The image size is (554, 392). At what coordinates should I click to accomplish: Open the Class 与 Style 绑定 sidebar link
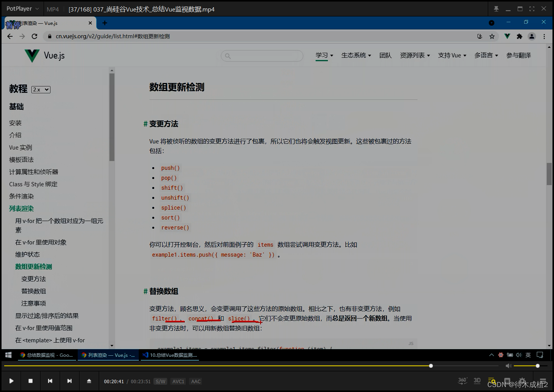point(33,184)
